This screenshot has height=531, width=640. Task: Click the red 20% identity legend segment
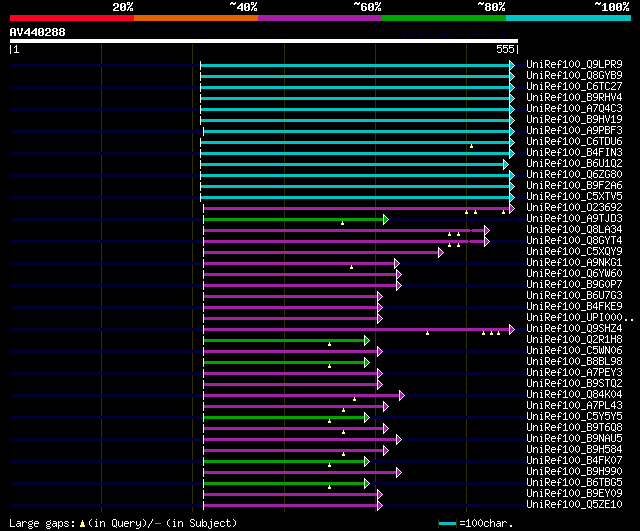(72, 18)
